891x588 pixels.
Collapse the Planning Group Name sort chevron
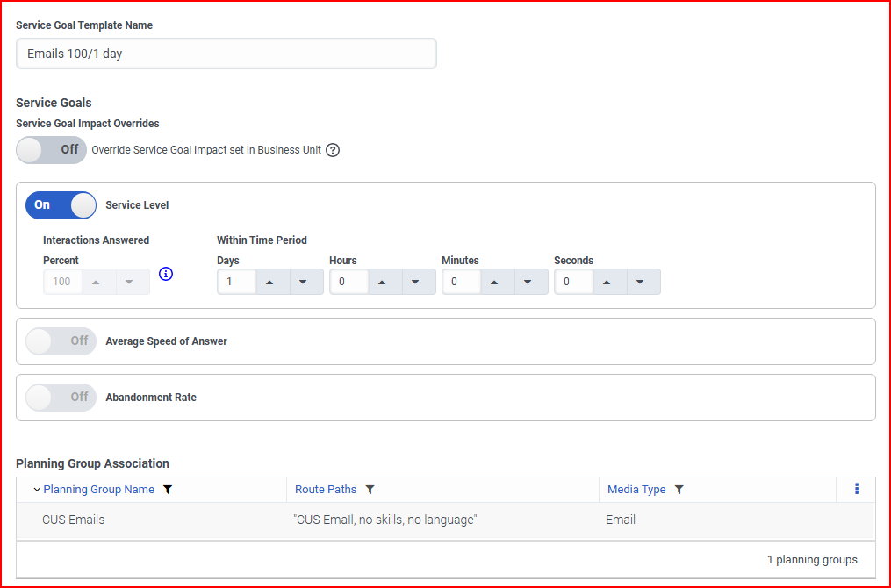[x=37, y=490]
